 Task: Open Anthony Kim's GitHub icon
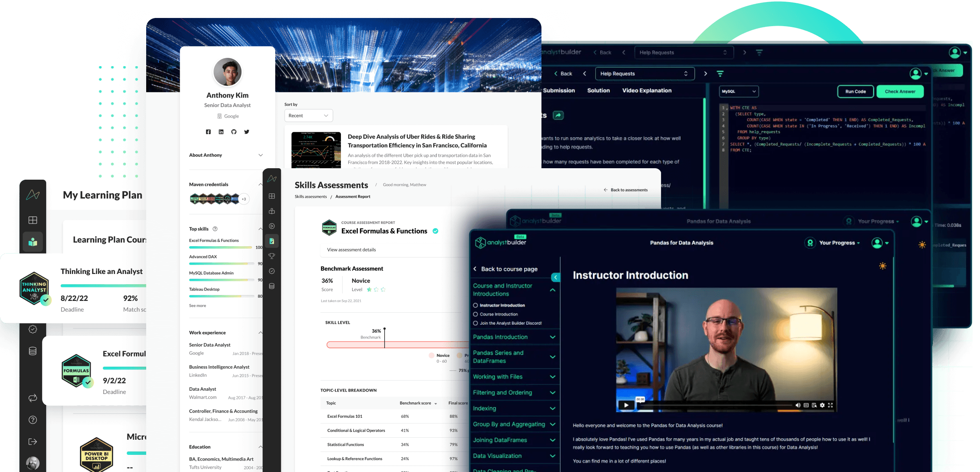point(234,132)
